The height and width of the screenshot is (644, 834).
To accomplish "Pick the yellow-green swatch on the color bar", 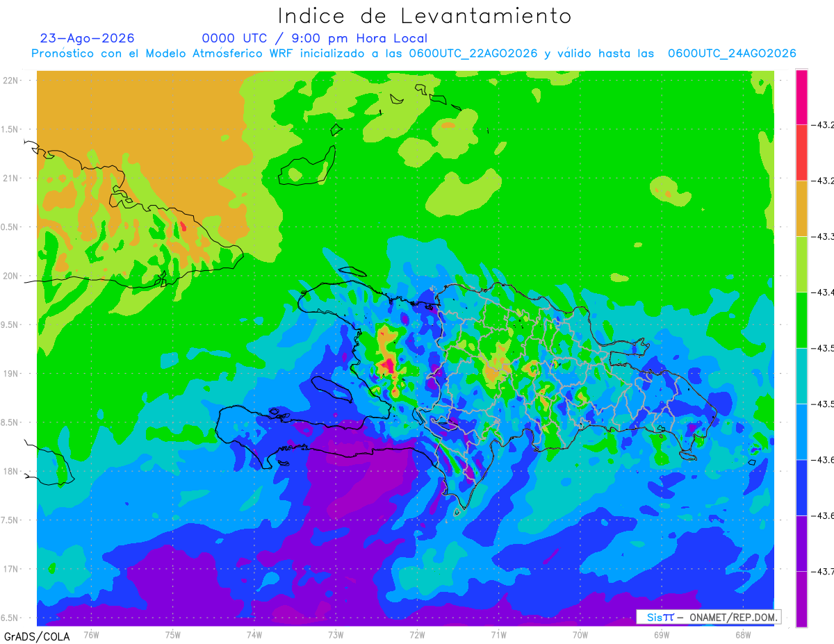I will point(801,264).
